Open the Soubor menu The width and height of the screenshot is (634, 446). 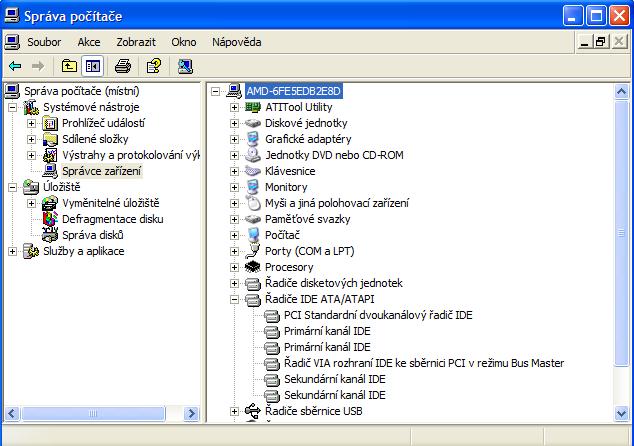[x=44, y=42]
